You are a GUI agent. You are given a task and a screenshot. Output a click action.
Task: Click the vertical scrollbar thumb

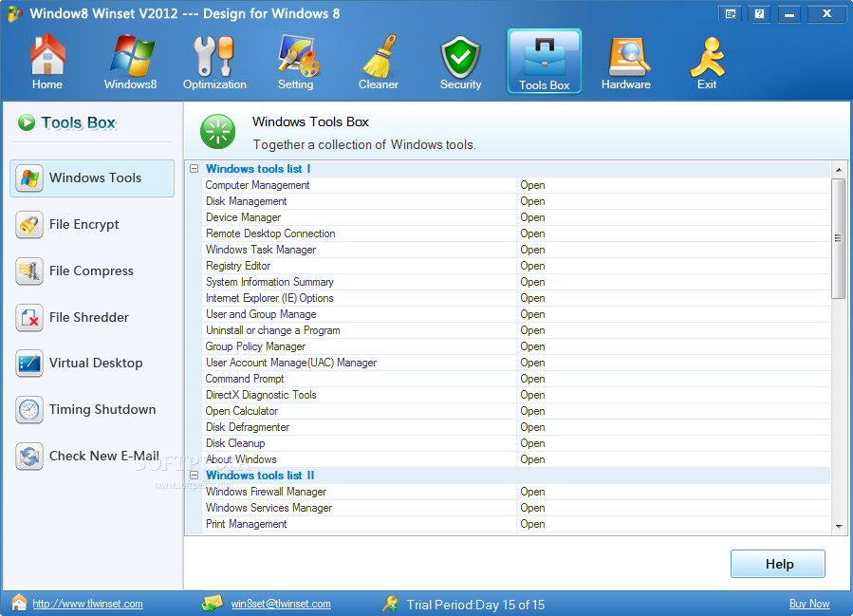(x=839, y=238)
